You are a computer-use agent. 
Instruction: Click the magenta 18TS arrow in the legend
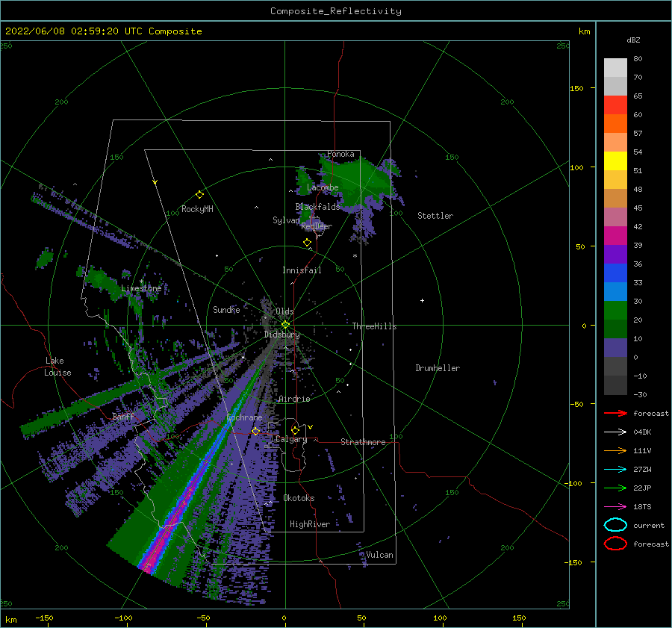[x=615, y=507]
